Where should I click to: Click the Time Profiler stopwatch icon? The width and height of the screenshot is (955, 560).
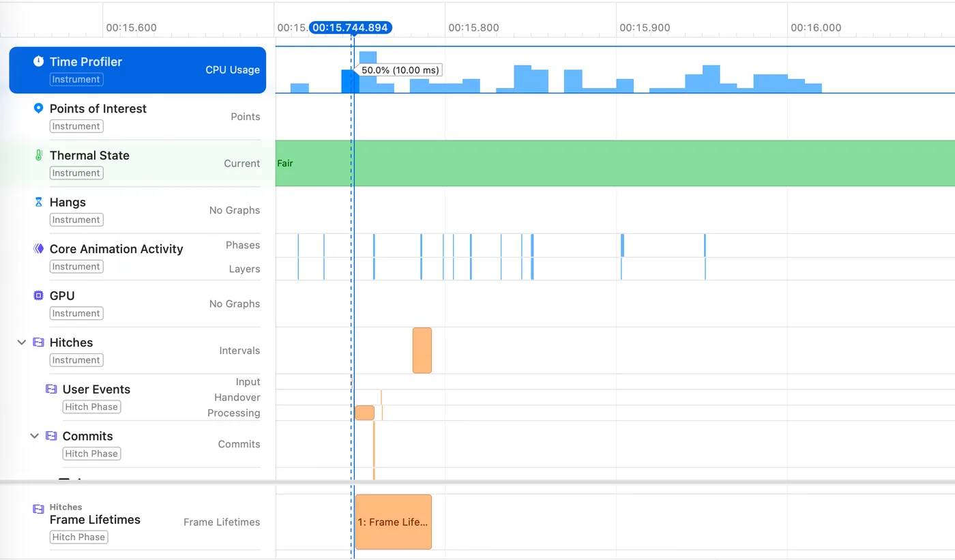coord(39,61)
